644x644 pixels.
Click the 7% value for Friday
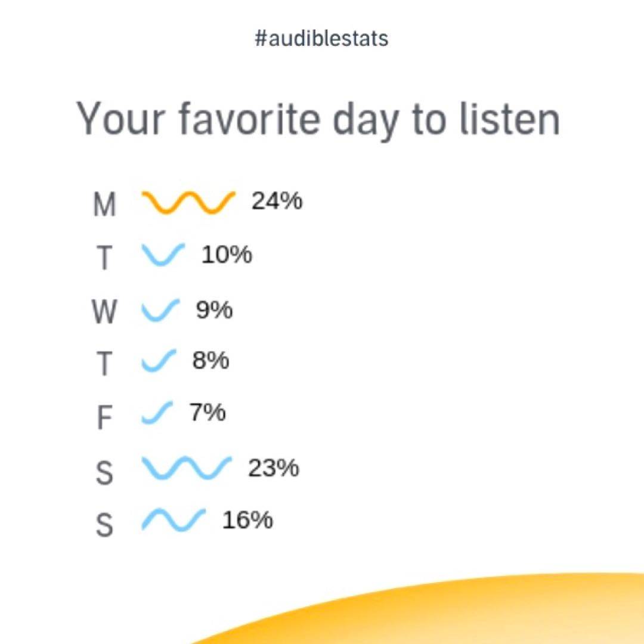[208, 413]
